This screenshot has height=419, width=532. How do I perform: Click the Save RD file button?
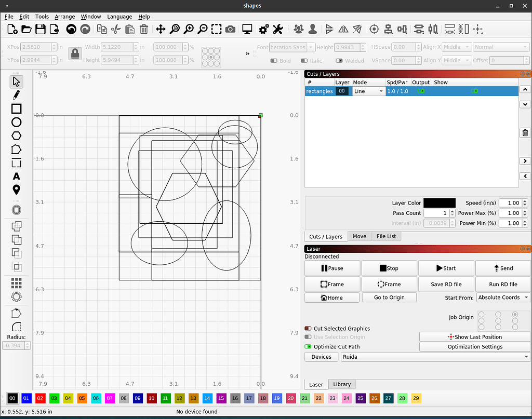click(x=446, y=284)
